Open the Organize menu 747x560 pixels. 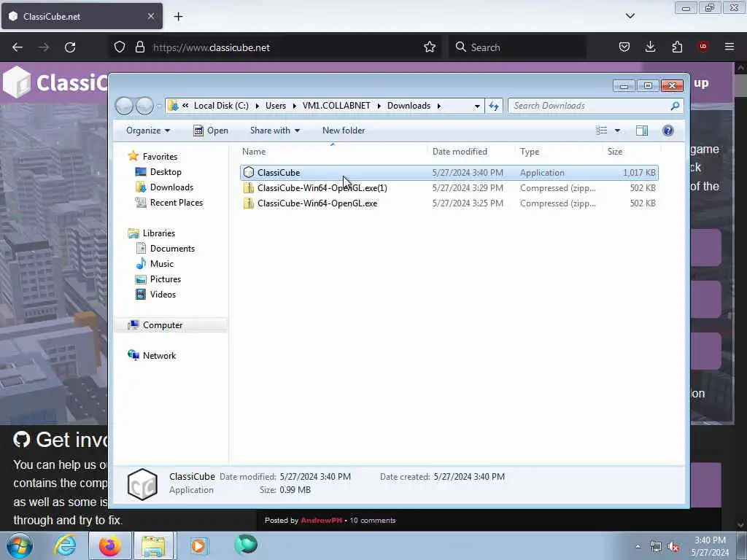click(147, 131)
